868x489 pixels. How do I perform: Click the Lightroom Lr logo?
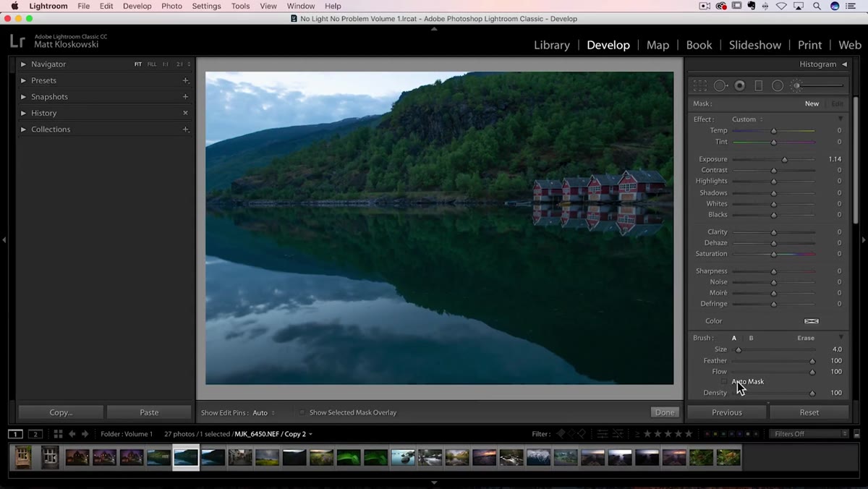18,41
